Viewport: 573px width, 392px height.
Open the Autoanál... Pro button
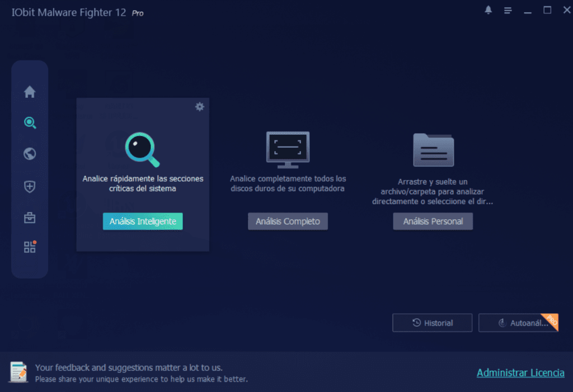pos(518,323)
